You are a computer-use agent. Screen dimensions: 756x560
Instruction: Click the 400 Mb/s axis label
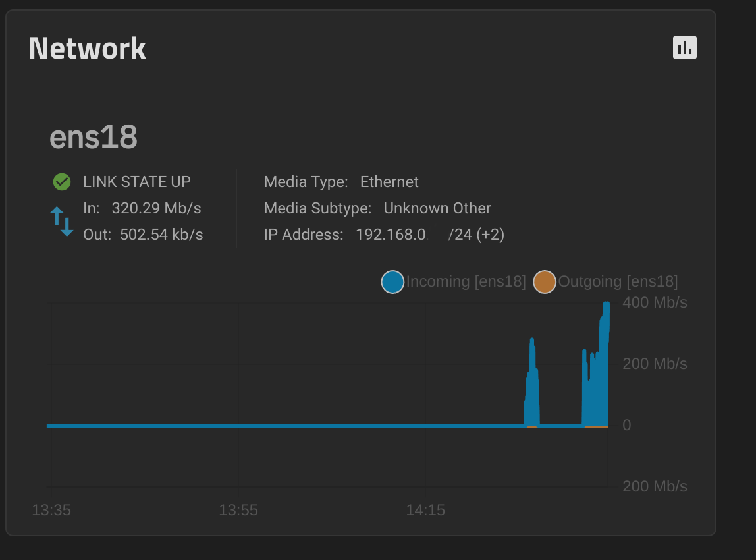point(655,302)
